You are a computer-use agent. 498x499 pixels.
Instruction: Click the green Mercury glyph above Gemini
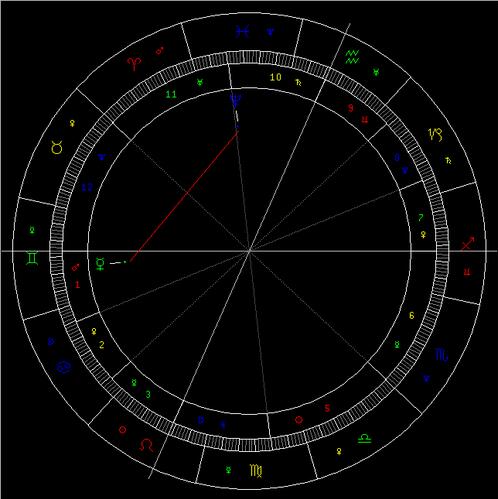[32, 230]
